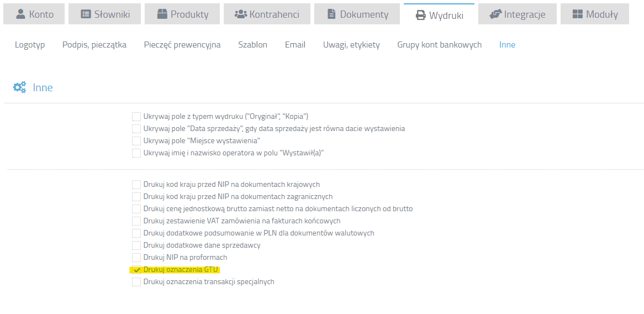Click the people icon on Kontrahenci tab
Viewport: 644px width, 314px height.
pyautogui.click(x=240, y=14)
